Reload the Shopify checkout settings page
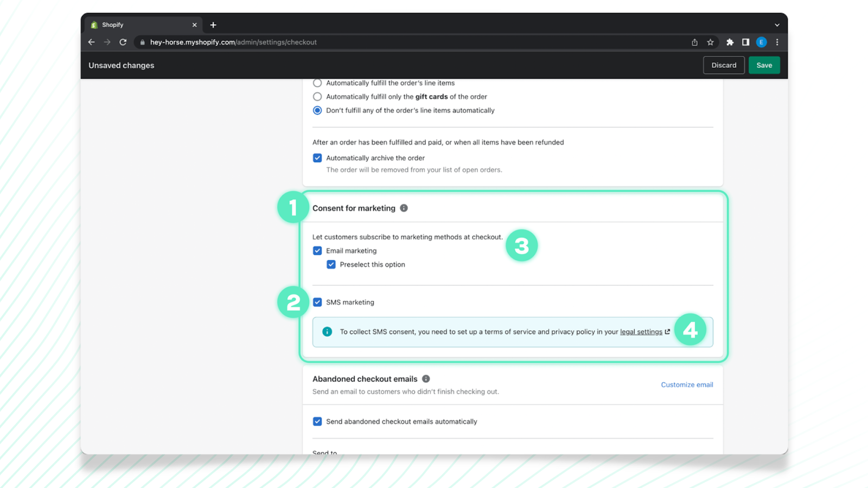 click(123, 42)
